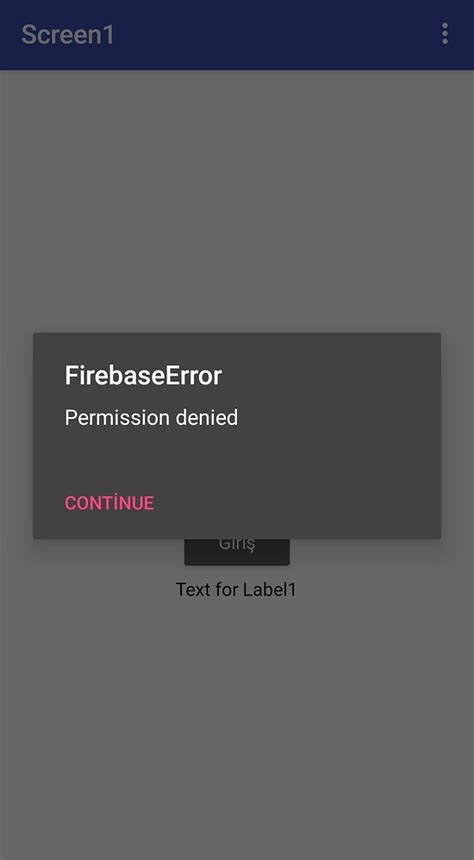Click gray backdrop right of Giriş button
Image resolution: width=474 pixels, height=860 pixels.
pyautogui.click(x=382, y=552)
